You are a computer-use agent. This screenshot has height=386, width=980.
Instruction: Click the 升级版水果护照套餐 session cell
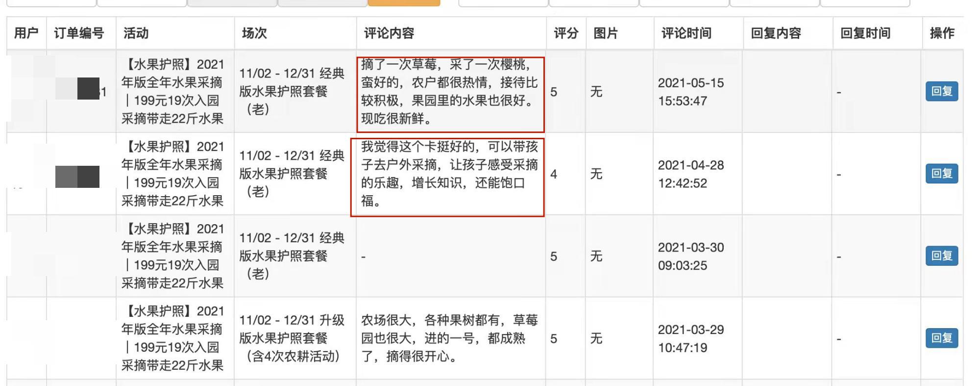[293, 338]
